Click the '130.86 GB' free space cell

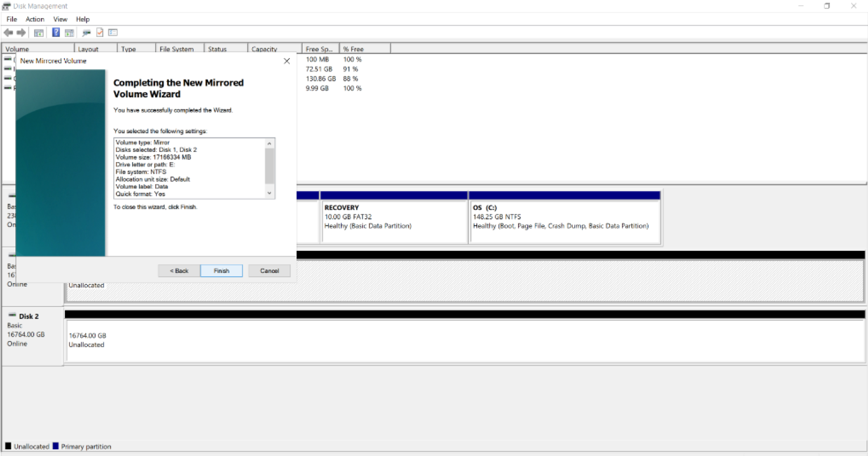click(320, 78)
